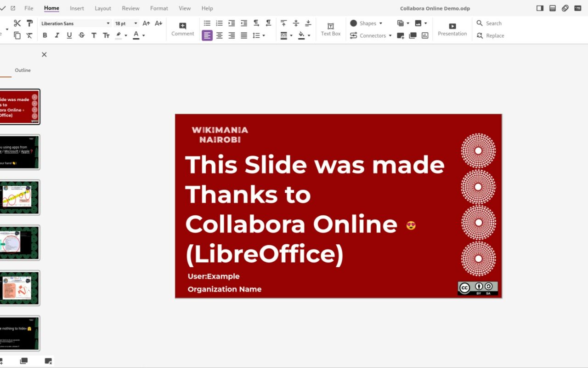Toggle Italic text style

pos(57,35)
